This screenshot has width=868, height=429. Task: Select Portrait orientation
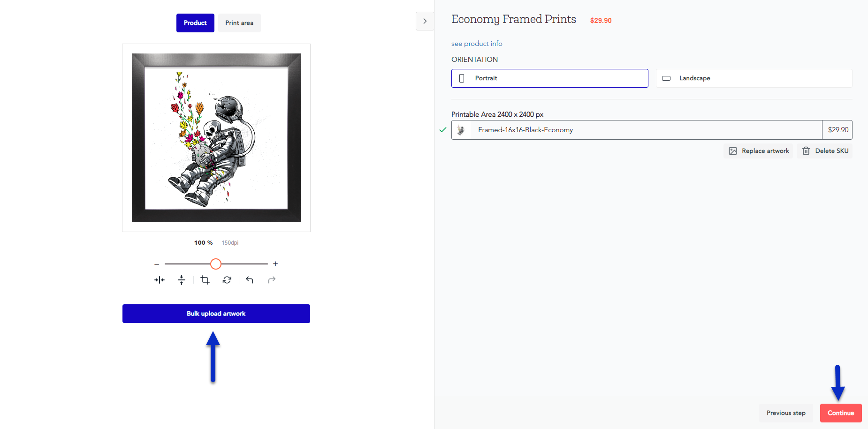click(549, 78)
